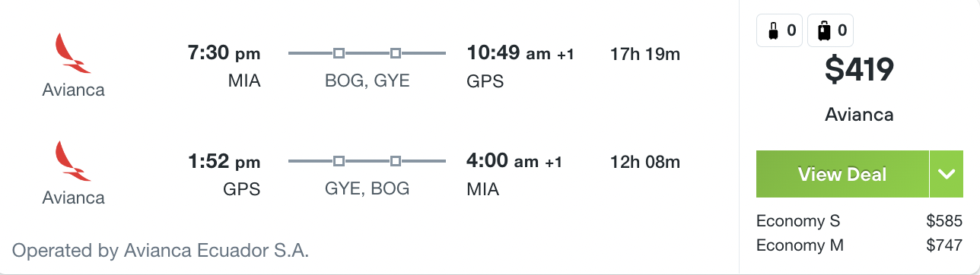Expand the dropdown arrow beside View Deal
Viewport: 980px width, 275px height.
[947, 174]
